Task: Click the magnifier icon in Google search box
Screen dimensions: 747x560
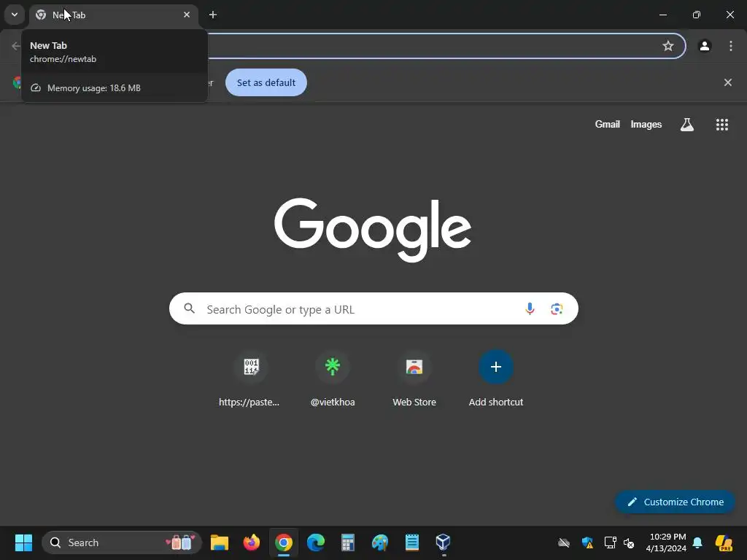Action: click(x=190, y=308)
